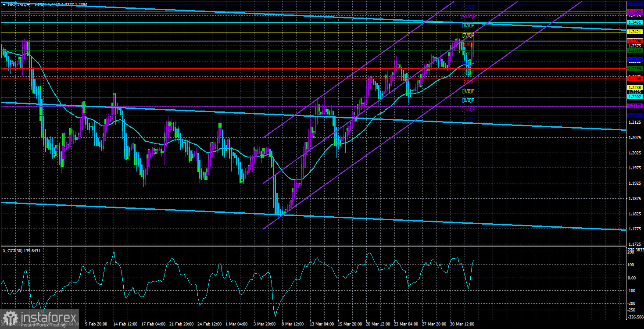The height and width of the screenshot is (329, 644).
Task: Select the 1.1775 price axis value
Action: 634,229
